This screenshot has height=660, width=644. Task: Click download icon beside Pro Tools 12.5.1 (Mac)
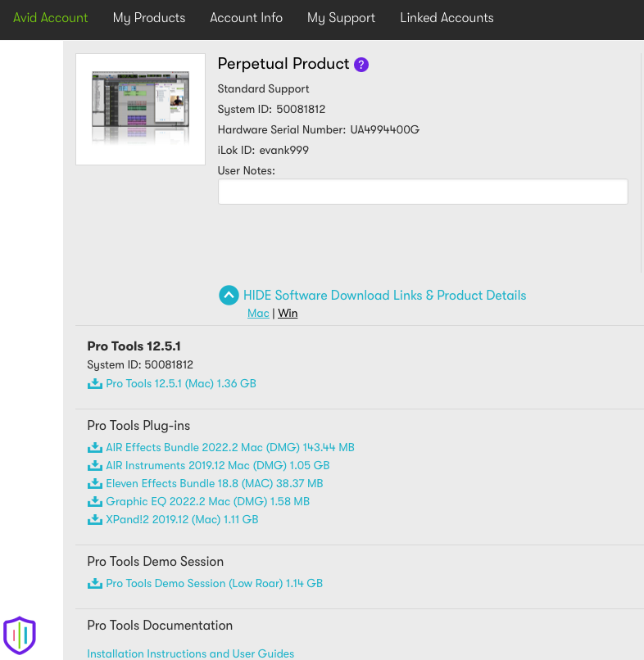pyautogui.click(x=95, y=383)
